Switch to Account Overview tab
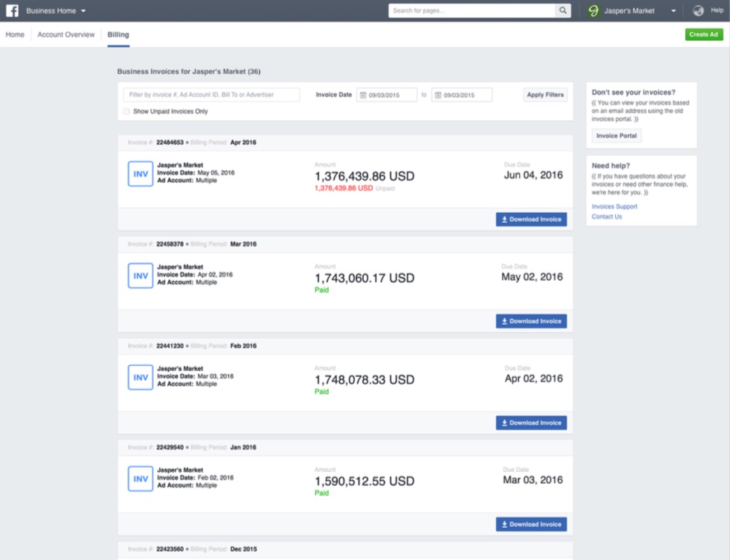The image size is (730, 560). (66, 34)
